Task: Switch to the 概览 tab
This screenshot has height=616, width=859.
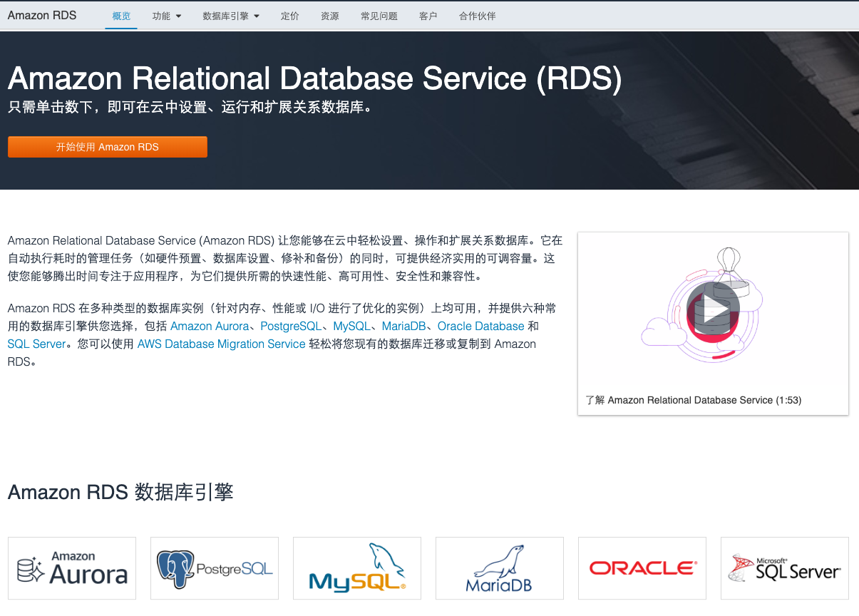Action: [x=121, y=16]
